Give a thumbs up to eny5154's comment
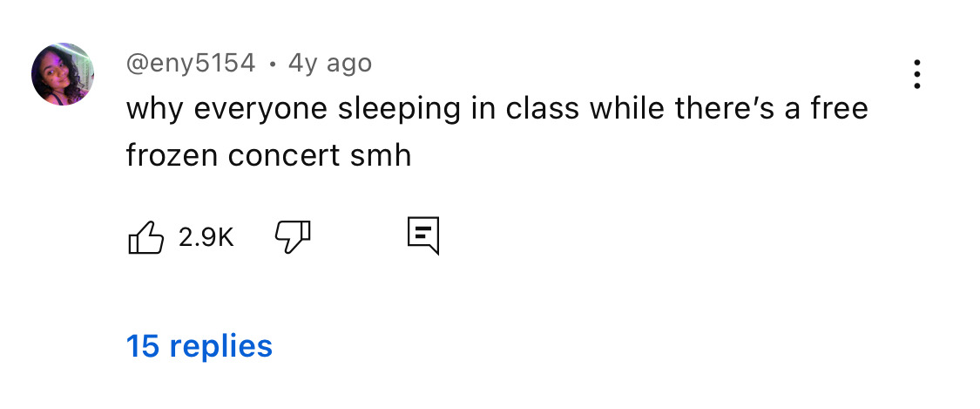Viewport: 980px width, 409px height. (x=145, y=236)
